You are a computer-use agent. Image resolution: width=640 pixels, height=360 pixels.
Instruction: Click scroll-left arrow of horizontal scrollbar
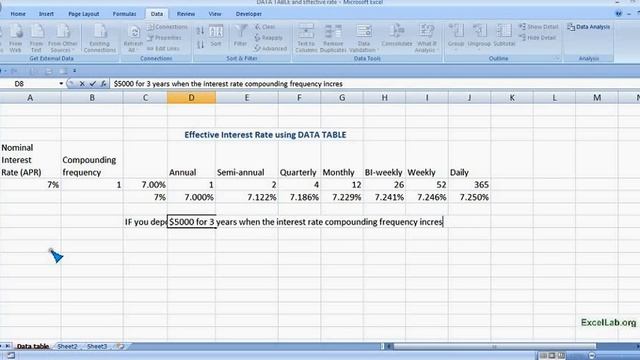(389, 347)
